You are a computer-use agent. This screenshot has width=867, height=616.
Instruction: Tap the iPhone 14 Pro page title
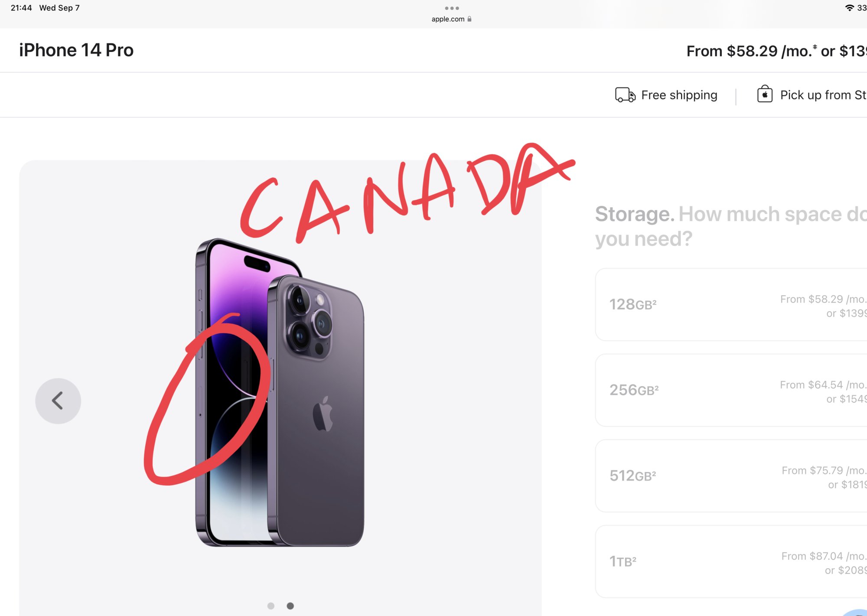click(x=76, y=50)
